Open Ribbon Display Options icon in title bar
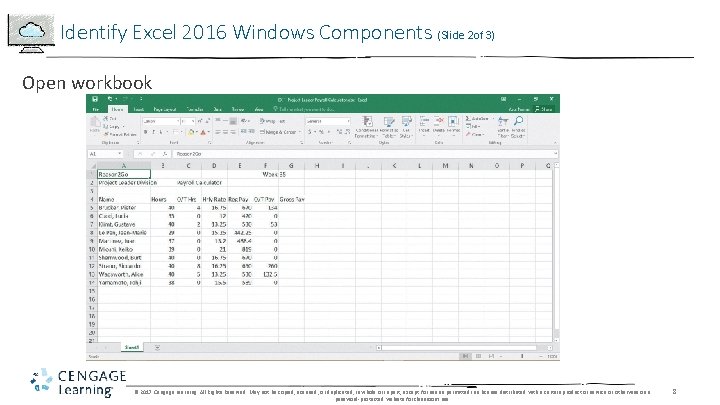The image size is (720, 405). [504, 99]
